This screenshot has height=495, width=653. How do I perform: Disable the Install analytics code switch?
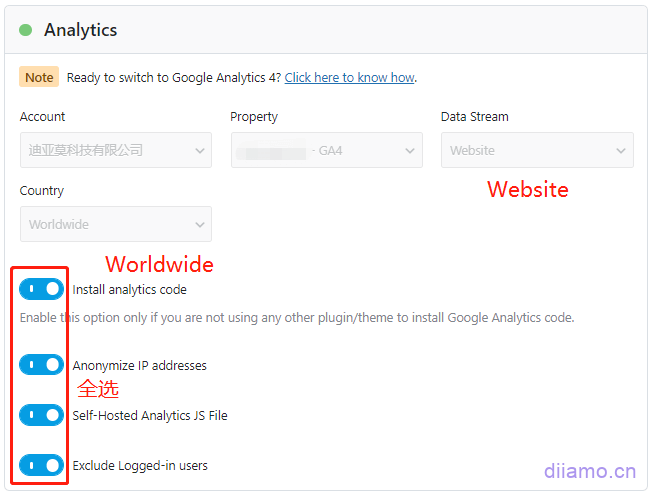[41, 289]
